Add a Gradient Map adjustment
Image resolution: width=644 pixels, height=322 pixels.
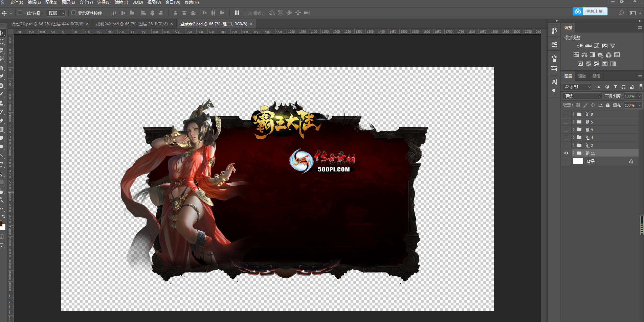click(613, 64)
